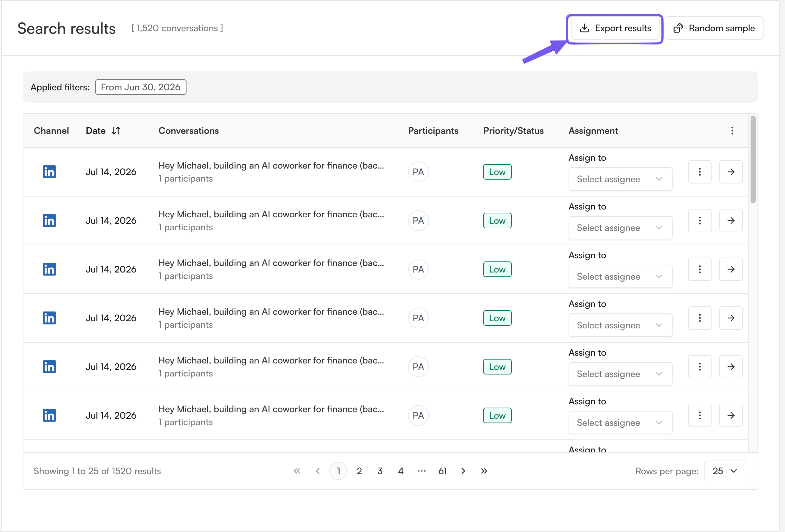Image resolution: width=785 pixels, height=532 pixels.
Task: Open the arrow icon for the first conversation
Action: click(731, 172)
